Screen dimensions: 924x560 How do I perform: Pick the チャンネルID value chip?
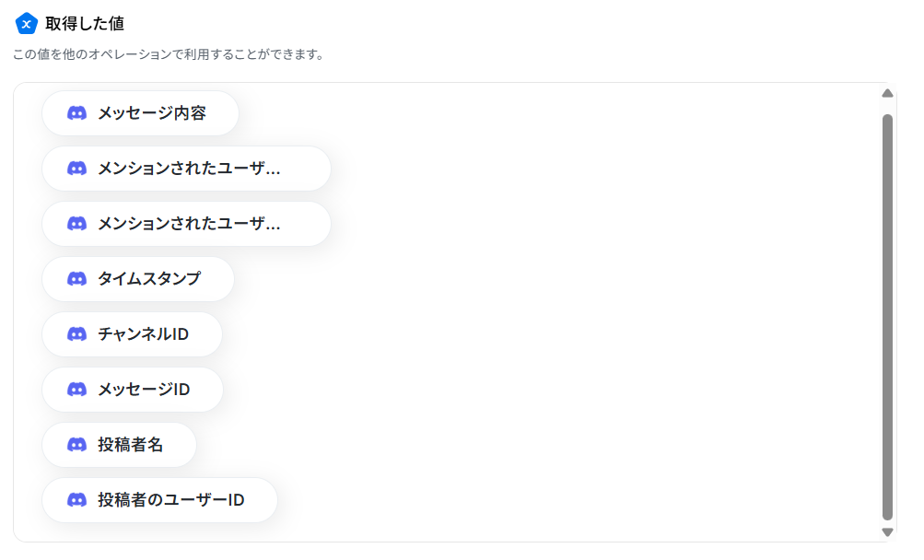pyautogui.click(x=132, y=334)
